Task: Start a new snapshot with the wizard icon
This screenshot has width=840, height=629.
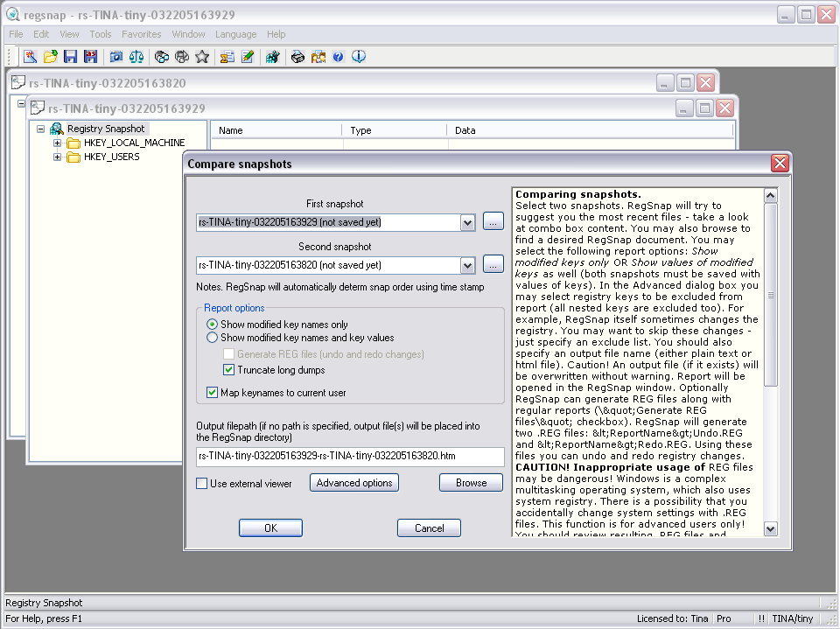Action: tap(29, 56)
